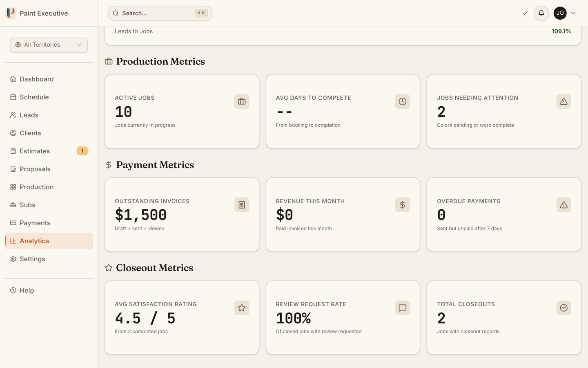Click the green checkmark status icon
588x368 pixels.
525,13
